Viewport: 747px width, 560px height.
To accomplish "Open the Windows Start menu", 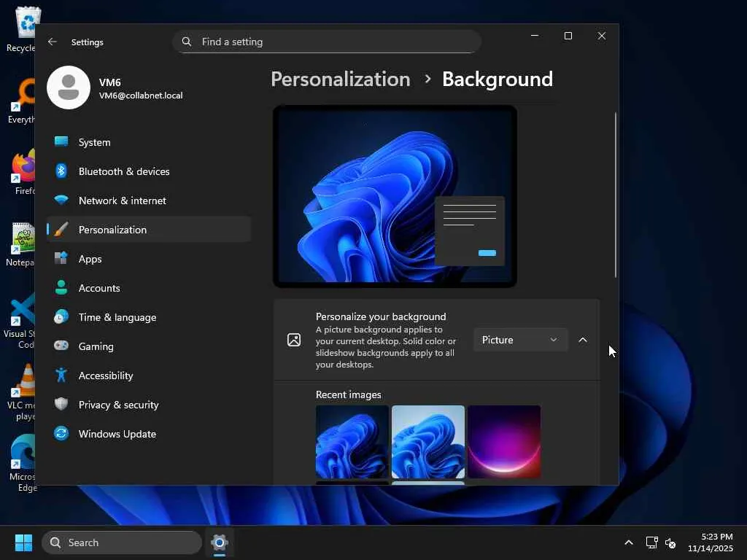I will 23,542.
